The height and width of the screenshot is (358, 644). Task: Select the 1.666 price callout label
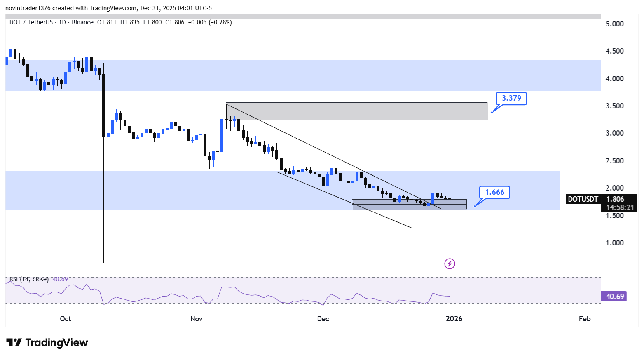point(494,192)
